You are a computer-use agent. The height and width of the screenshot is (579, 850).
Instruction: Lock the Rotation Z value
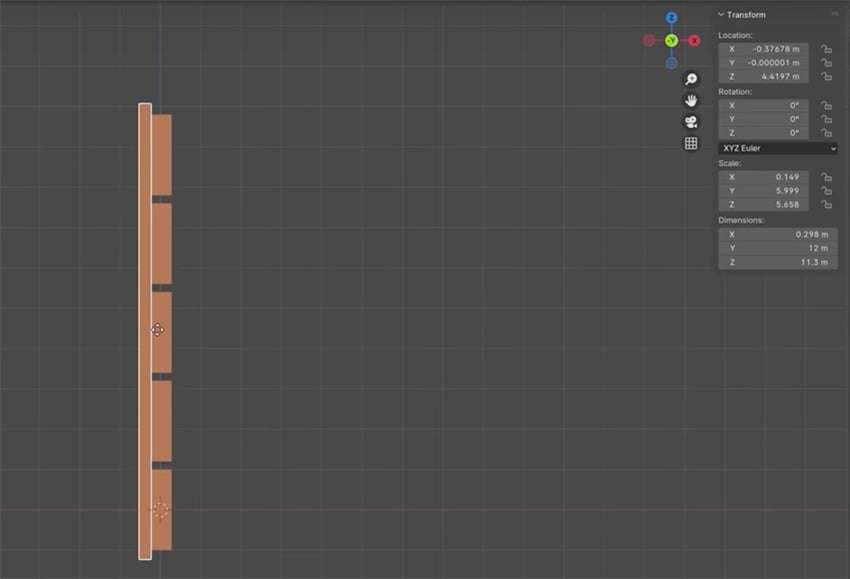(826, 133)
